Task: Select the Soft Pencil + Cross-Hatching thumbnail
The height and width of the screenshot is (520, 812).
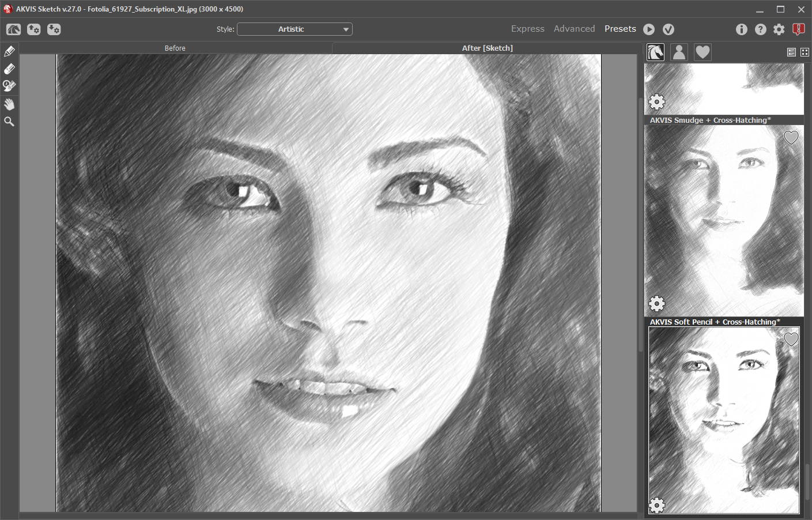Action: [x=724, y=421]
